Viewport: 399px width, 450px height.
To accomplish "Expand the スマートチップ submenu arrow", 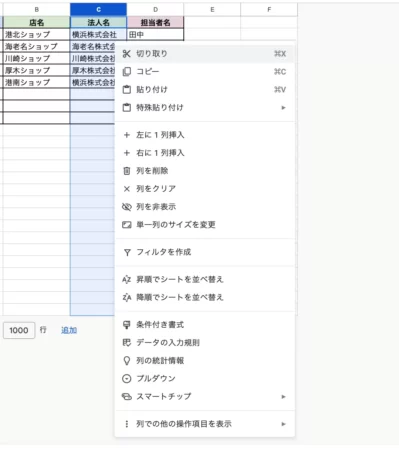I will 283,397.
